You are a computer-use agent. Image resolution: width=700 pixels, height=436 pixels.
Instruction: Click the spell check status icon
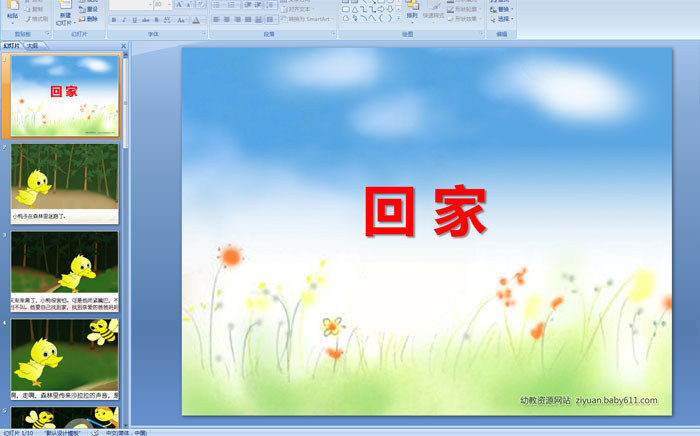[x=95, y=433]
